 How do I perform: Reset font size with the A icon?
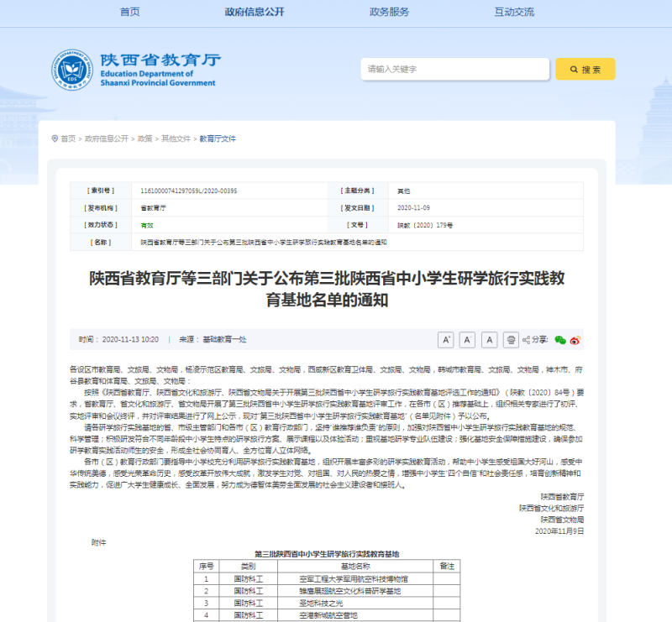pyautogui.click(x=488, y=339)
